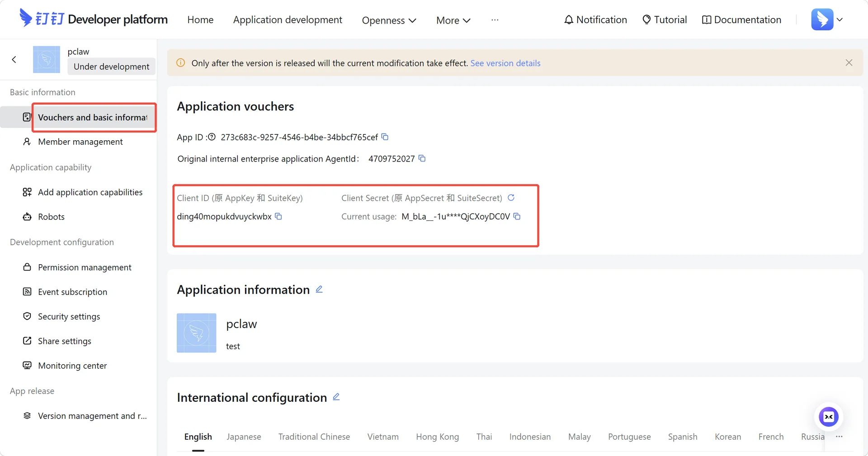This screenshot has width=868, height=456.
Task: Open the top navigation ellipsis overflow
Action: point(495,20)
